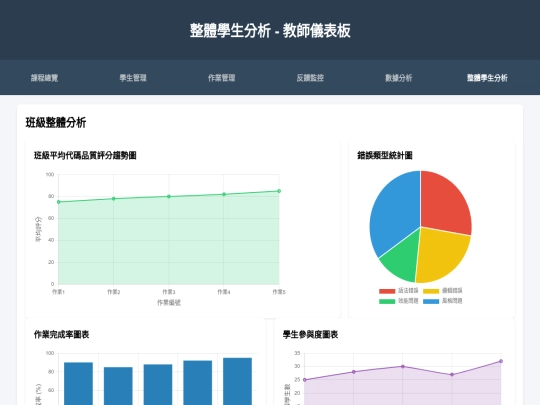Screen dimensions: 540x405
Task: Select the 作業4 point on the green trend line
Action: click(224, 194)
